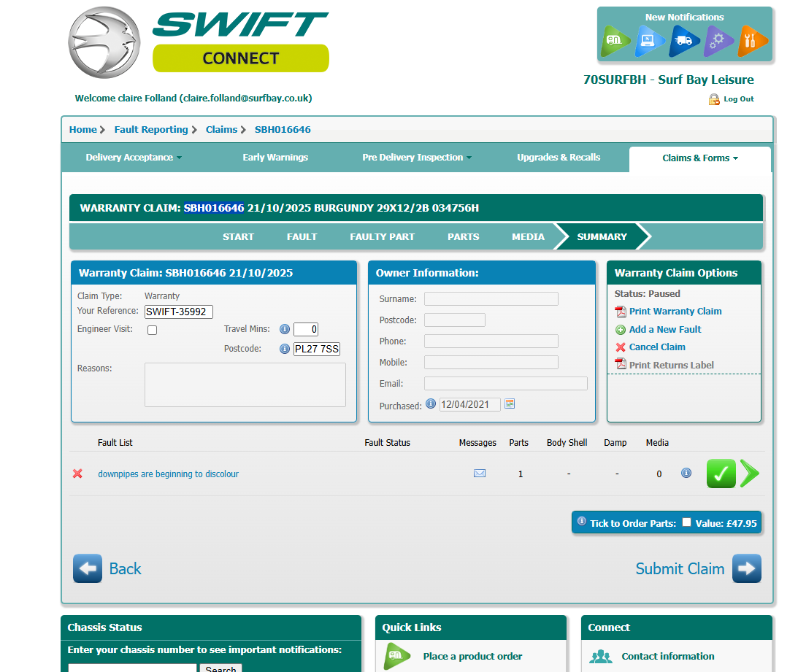The image size is (798, 672).
Task: Open messages envelope for downpipes fault
Action: [x=480, y=473]
